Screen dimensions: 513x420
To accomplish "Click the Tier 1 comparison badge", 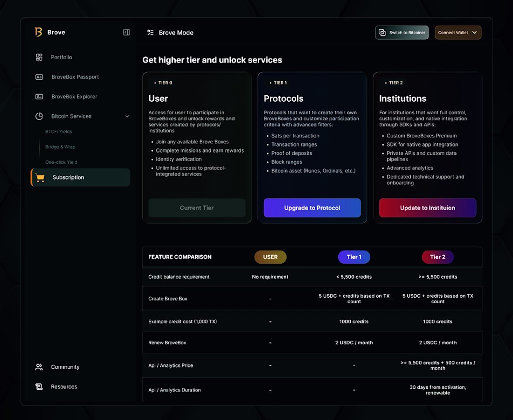I will pyautogui.click(x=354, y=257).
